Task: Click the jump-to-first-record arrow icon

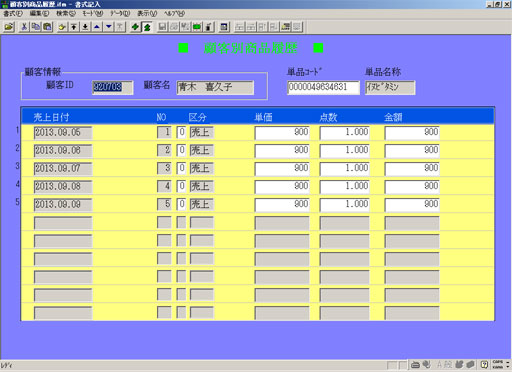Action: [x=74, y=27]
